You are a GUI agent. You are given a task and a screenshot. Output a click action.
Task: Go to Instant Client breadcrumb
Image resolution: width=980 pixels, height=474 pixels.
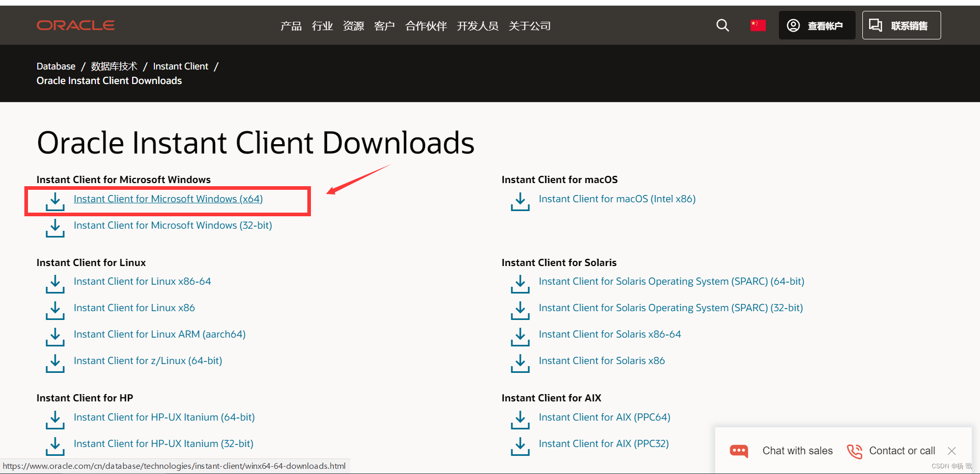(180, 66)
